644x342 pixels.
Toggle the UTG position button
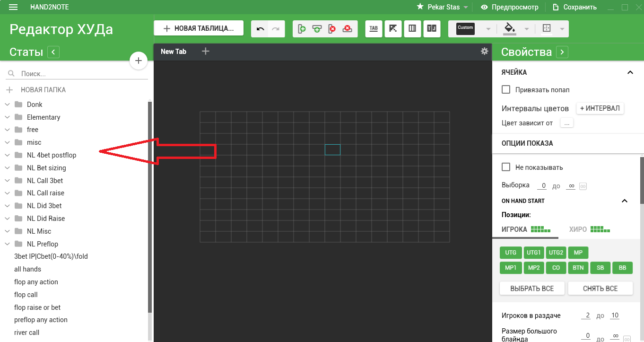511,253
